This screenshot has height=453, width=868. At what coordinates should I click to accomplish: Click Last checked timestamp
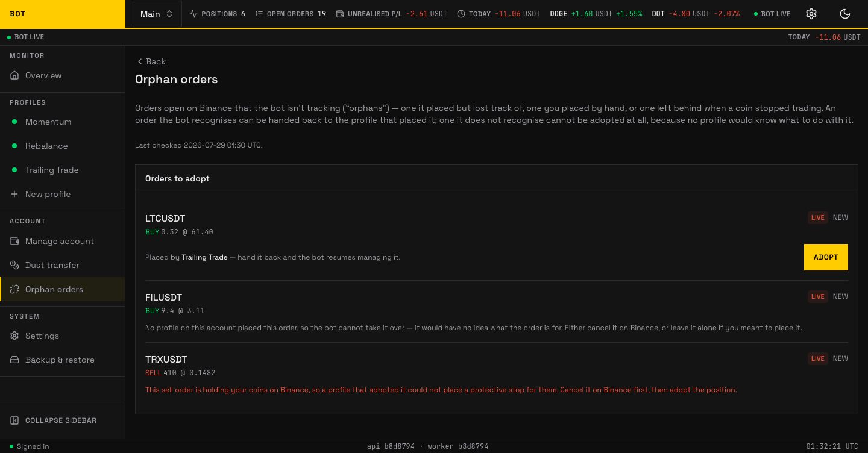pos(199,145)
